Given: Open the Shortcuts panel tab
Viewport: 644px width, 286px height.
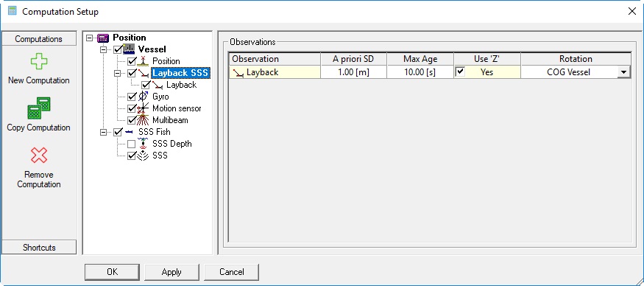Looking at the screenshot, I should click(x=39, y=248).
